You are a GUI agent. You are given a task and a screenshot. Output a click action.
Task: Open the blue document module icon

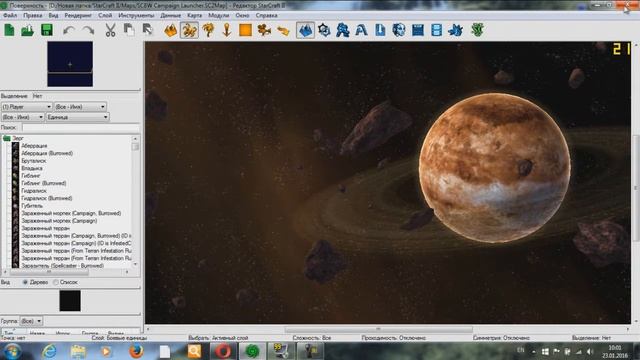click(380, 30)
